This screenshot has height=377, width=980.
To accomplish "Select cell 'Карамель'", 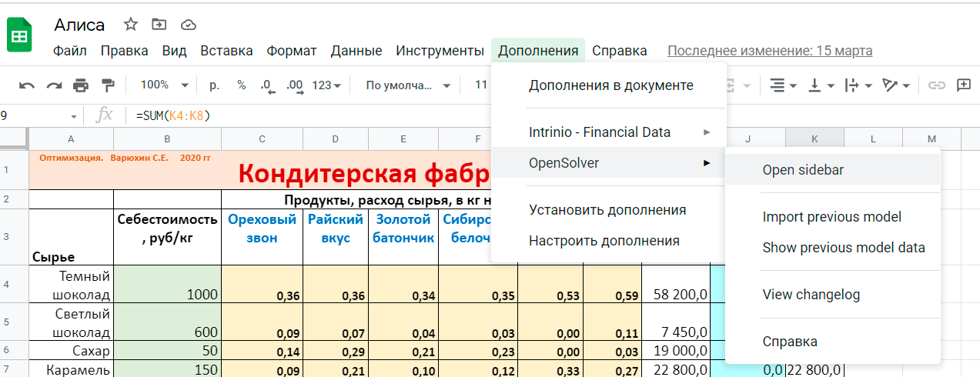I will pyautogui.click(x=71, y=369).
